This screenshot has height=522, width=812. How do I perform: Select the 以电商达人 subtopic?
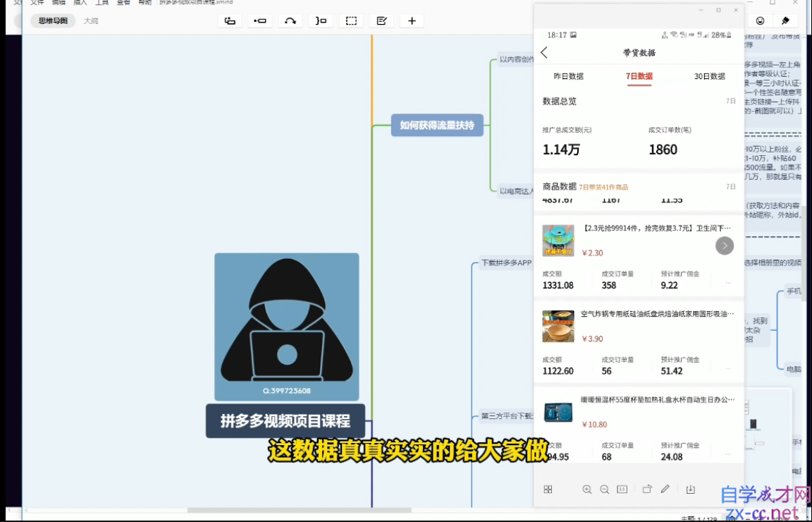516,191
